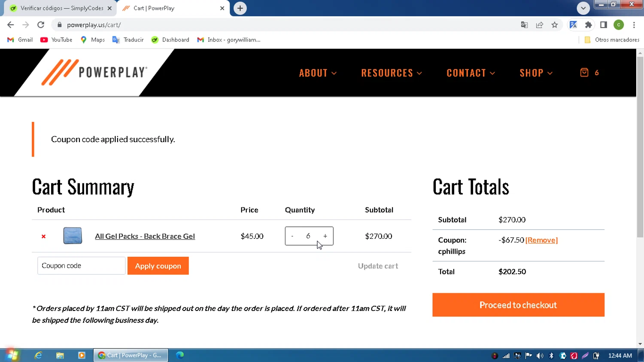Open the tab search dropdown arrow
The width and height of the screenshot is (644, 362).
tap(583, 8)
